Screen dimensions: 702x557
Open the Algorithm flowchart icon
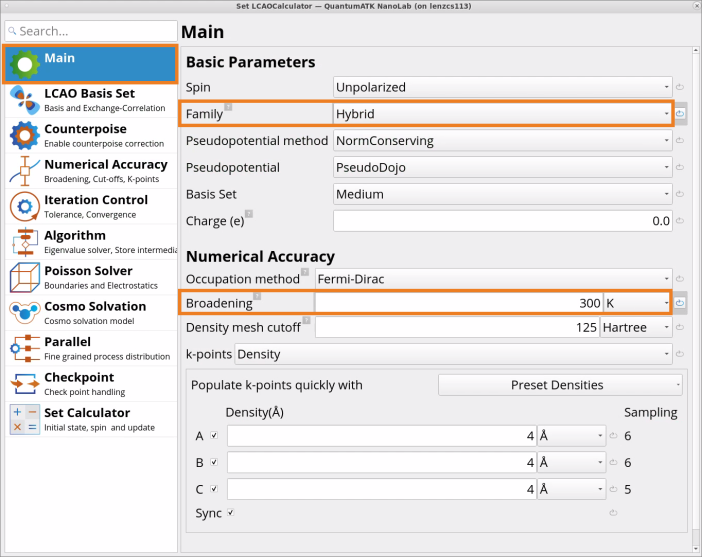coord(24,242)
